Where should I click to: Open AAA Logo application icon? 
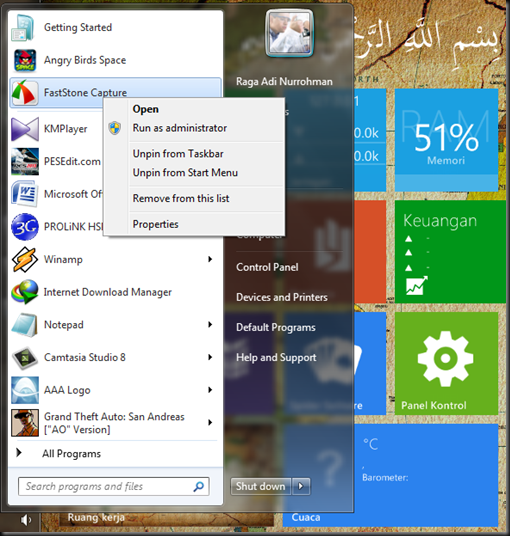25,390
